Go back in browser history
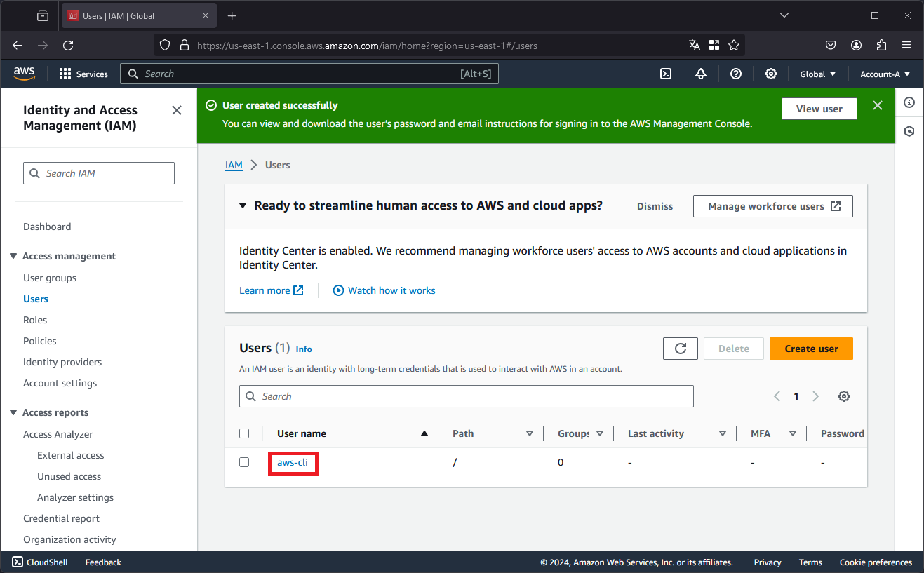The height and width of the screenshot is (573, 924). pyautogui.click(x=18, y=45)
